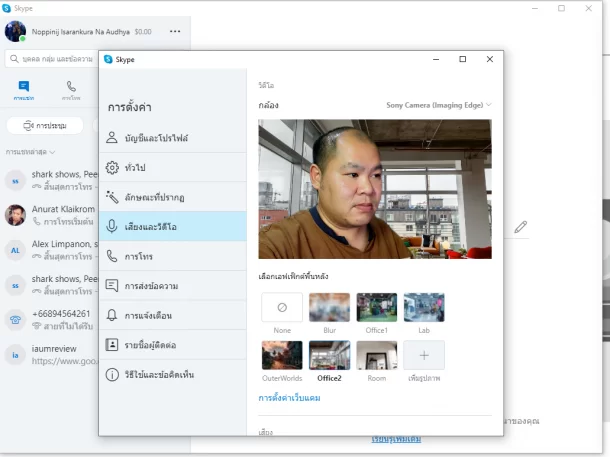Viewport: 610px width, 457px height.
Task: Open the Alex Limpanon conversation
Action: (50, 250)
